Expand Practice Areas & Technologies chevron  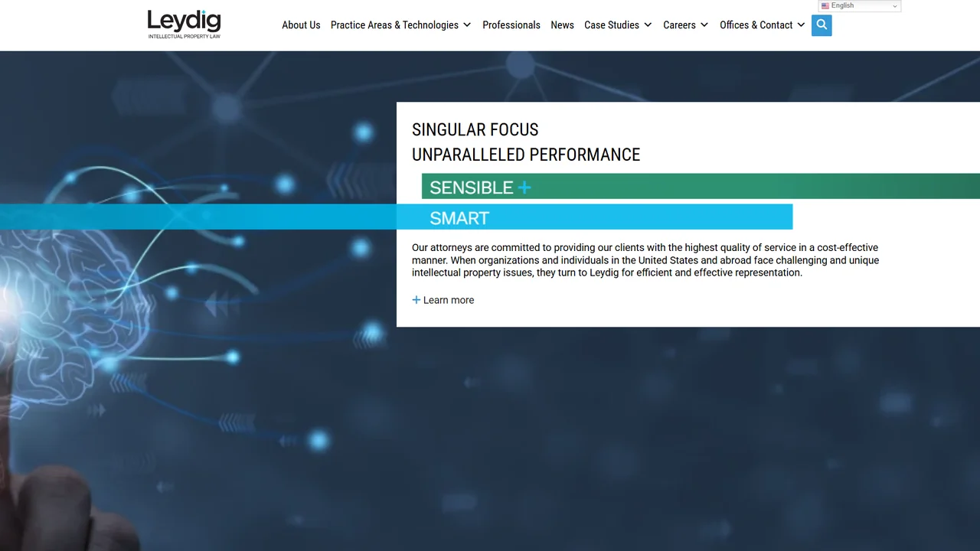click(x=467, y=25)
